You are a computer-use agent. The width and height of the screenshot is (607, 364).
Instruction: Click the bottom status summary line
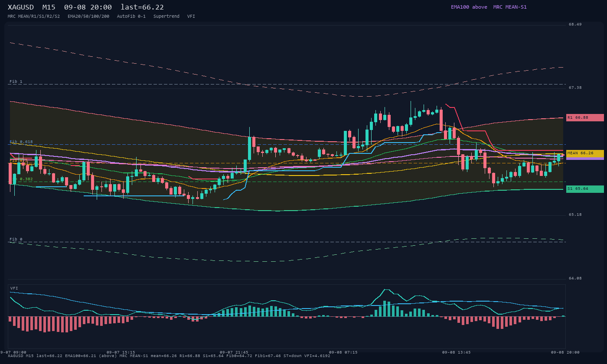tap(169, 356)
